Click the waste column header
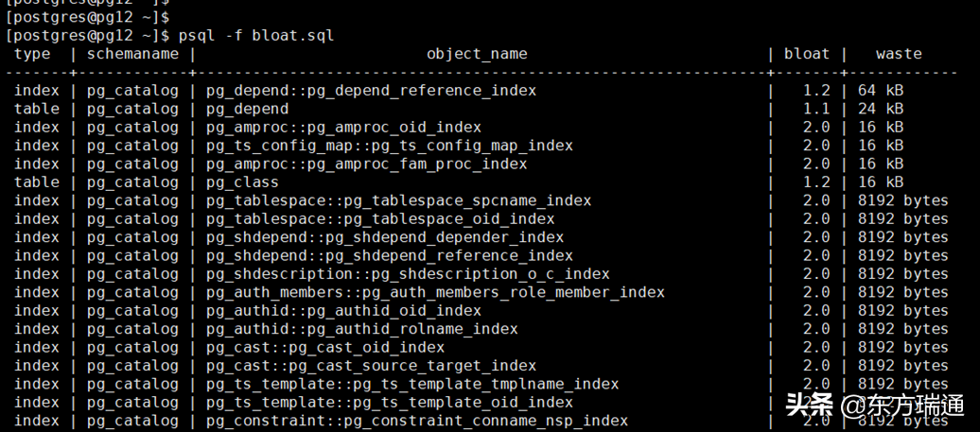Screen dimensions: 980x432 coord(898,54)
